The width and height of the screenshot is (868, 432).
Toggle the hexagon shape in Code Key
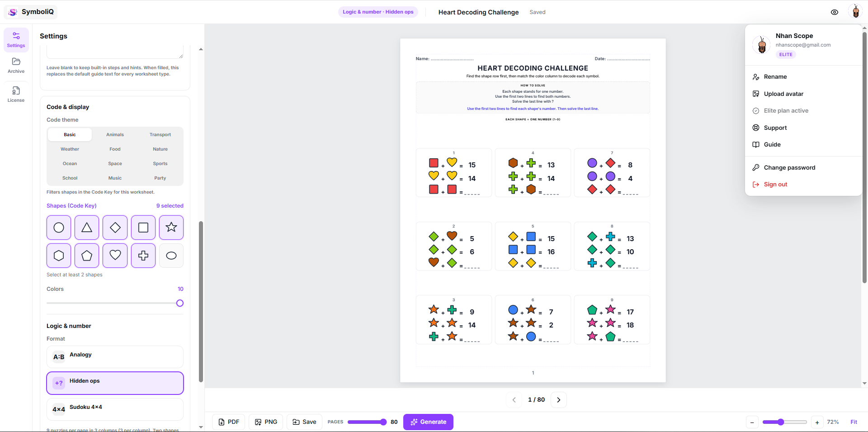(x=59, y=256)
